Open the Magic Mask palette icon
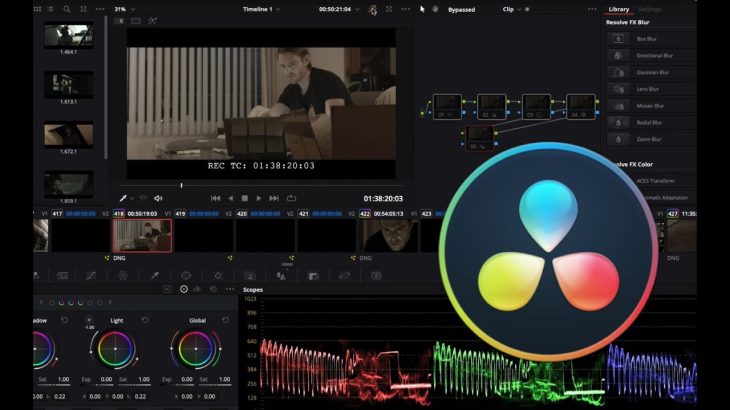 [250, 276]
